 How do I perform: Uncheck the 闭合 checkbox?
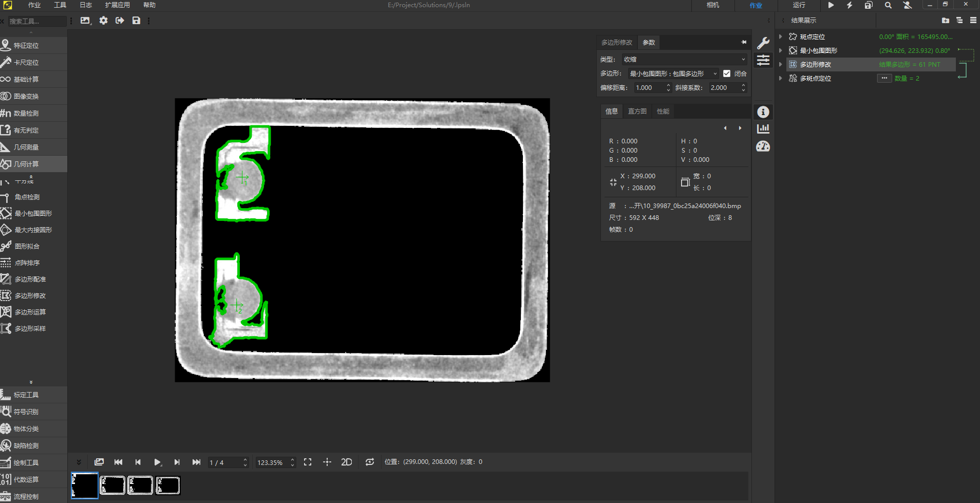point(727,73)
